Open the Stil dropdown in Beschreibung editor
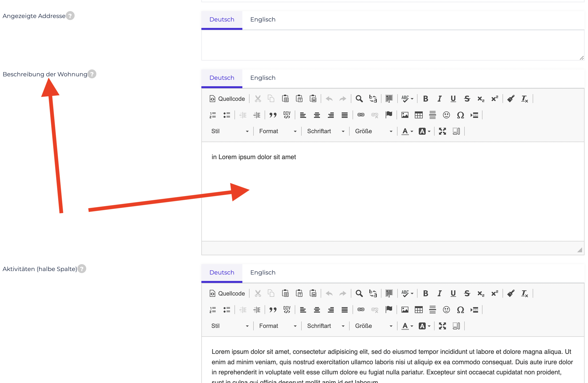588x383 pixels. tap(230, 131)
